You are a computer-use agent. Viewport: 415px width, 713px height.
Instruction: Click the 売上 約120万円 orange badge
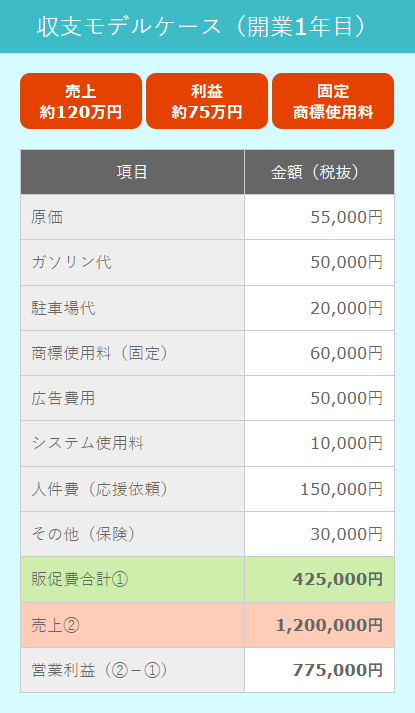coord(81,101)
